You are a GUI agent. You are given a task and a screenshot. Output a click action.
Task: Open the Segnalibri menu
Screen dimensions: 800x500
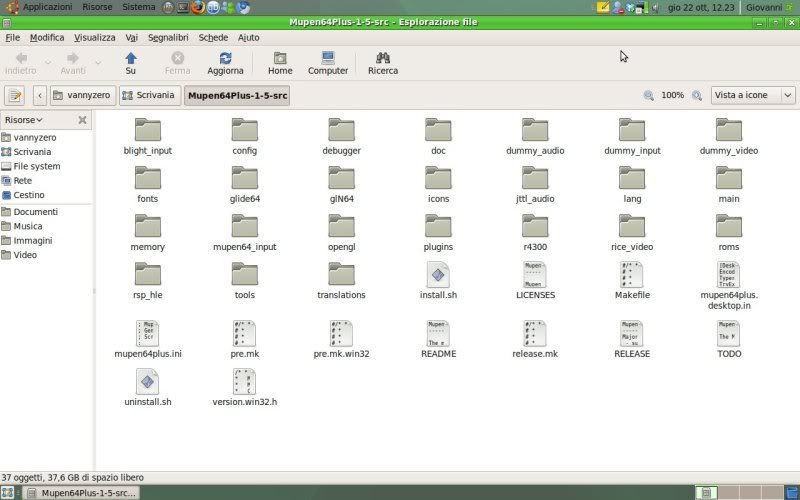pyautogui.click(x=168, y=37)
